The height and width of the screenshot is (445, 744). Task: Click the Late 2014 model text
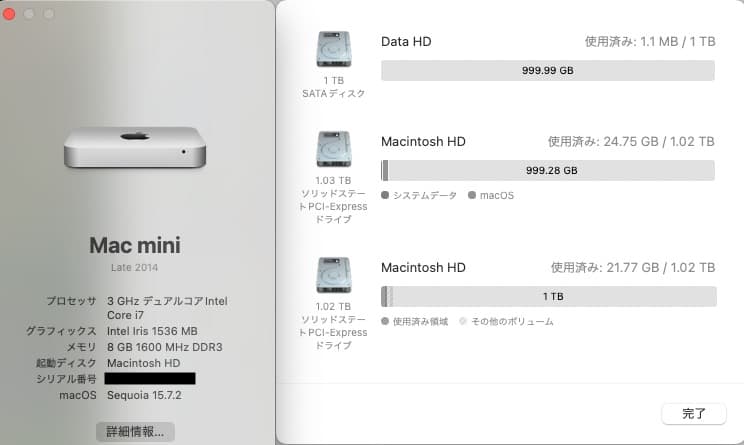pyautogui.click(x=134, y=268)
